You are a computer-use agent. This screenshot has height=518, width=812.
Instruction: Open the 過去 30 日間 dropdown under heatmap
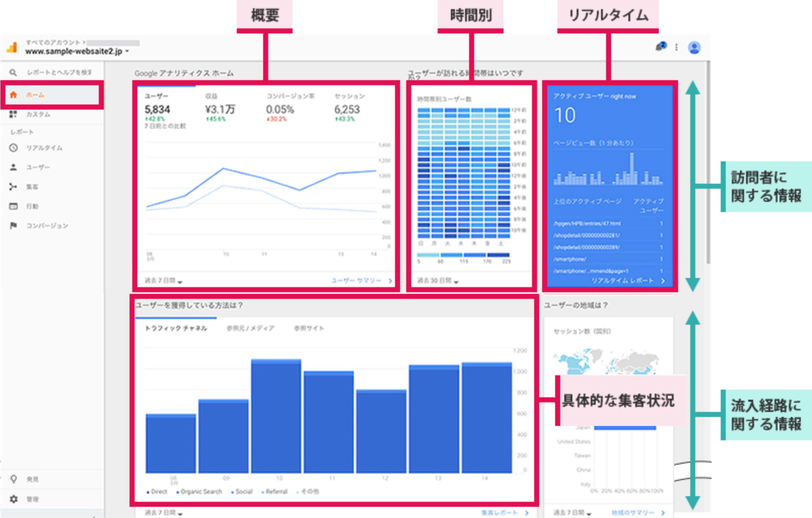coord(437,281)
